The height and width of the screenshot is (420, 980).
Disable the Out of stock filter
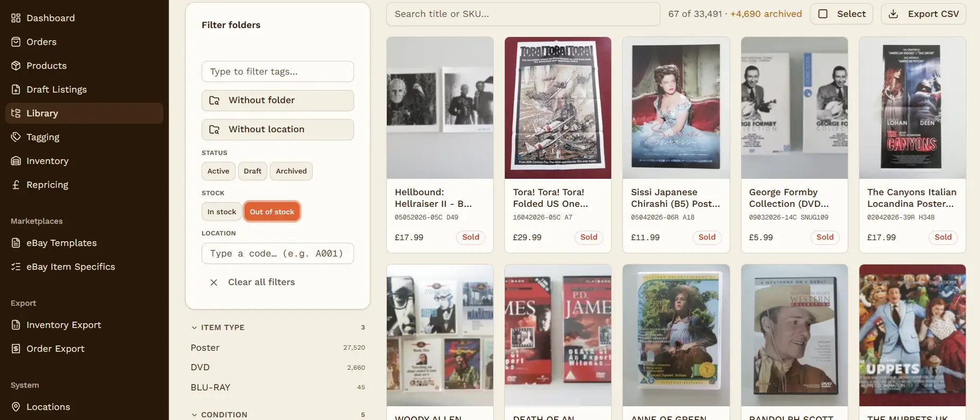point(272,212)
